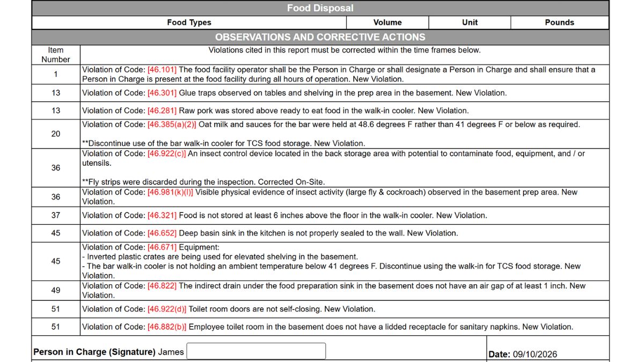This screenshot has height=362, width=644.
Task: Click 'Violations cited in this report' notice
Action: pyautogui.click(x=345, y=50)
